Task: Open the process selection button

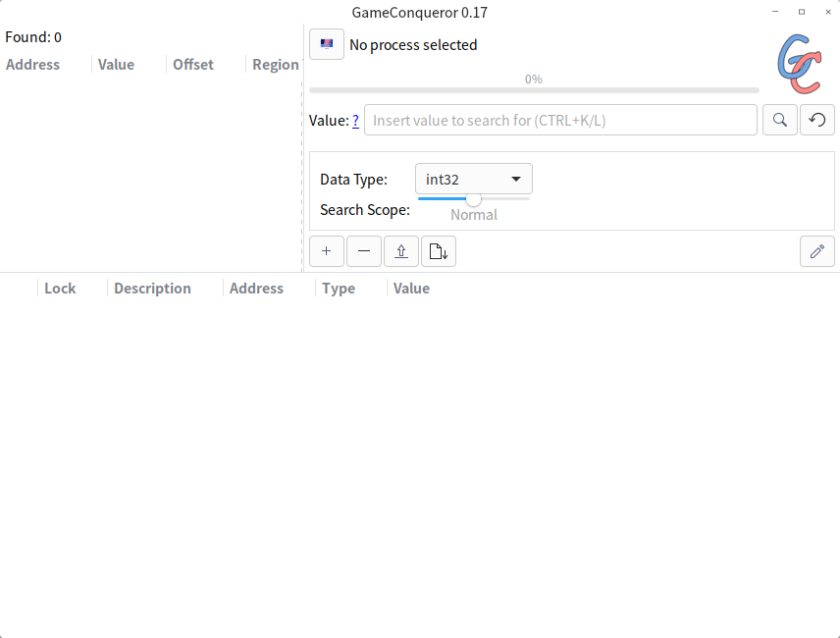Action: [x=327, y=44]
